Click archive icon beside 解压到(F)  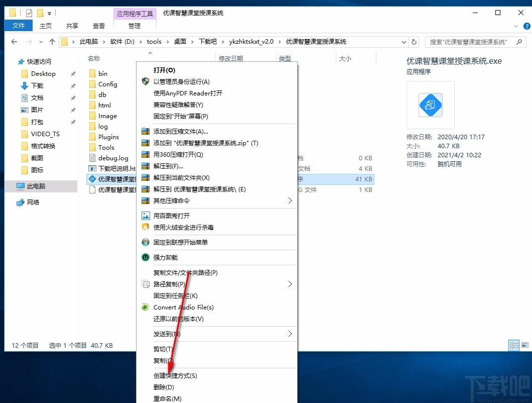click(146, 166)
